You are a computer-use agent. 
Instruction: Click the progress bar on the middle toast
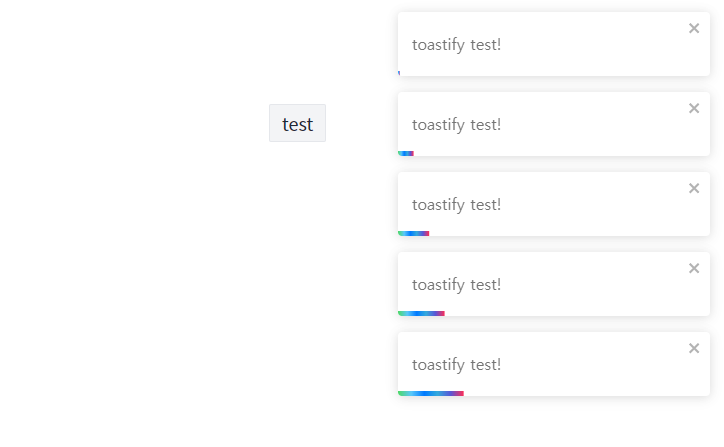[x=413, y=233]
